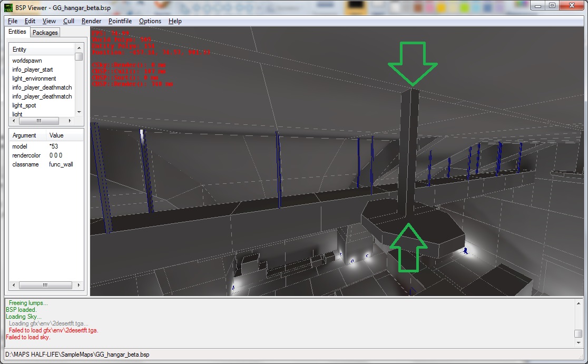This screenshot has height=364, width=588.
Task: Maximize the BSP Viewer window
Action: click(552, 5)
